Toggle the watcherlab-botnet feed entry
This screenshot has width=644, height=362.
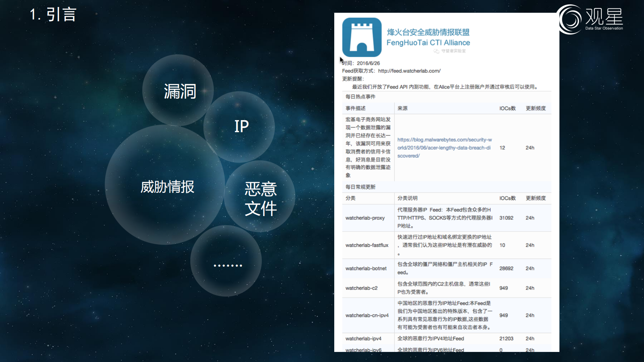(366, 268)
